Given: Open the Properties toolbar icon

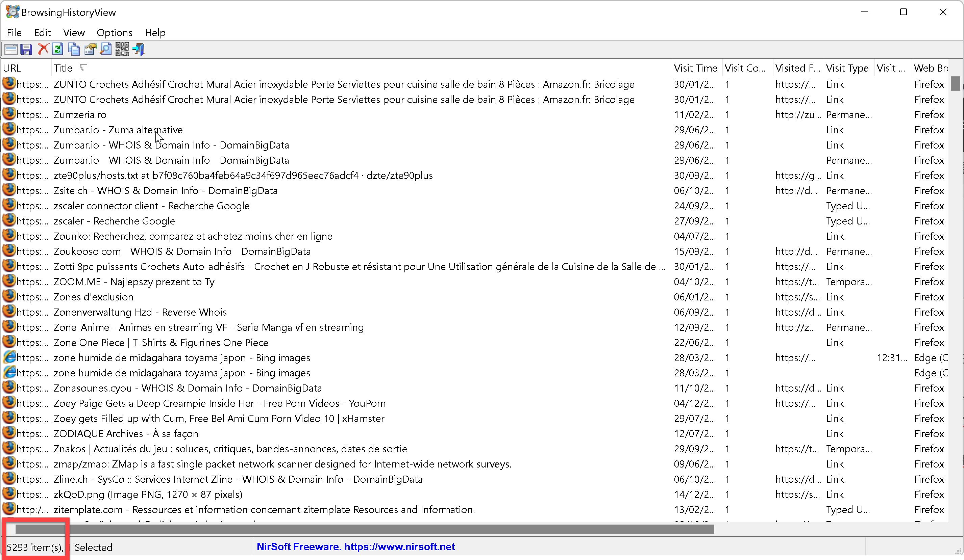Looking at the screenshot, I should (90, 49).
